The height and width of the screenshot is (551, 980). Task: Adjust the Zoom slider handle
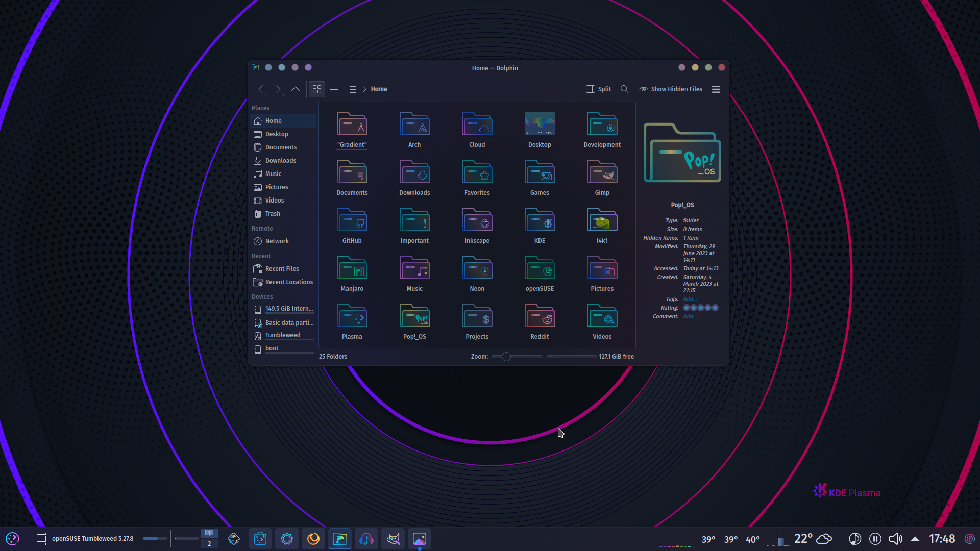tap(506, 357)
